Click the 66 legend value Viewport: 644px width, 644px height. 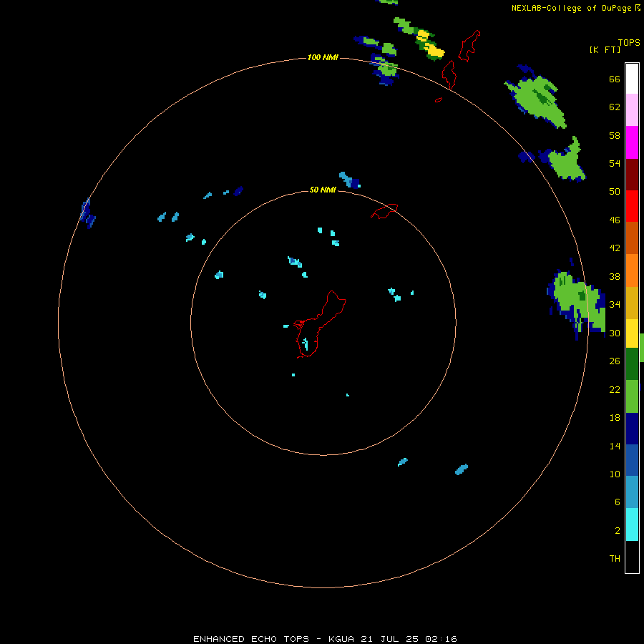[615, 79]
